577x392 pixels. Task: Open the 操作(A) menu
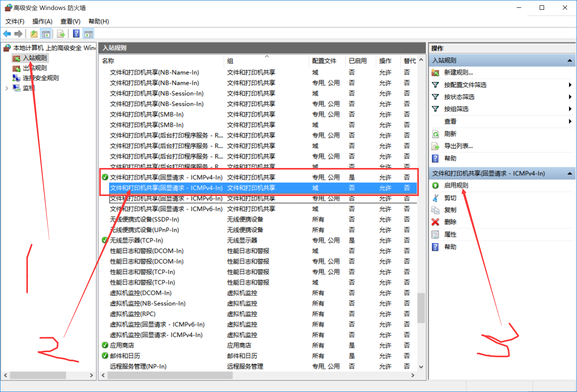tap(42, 21)
